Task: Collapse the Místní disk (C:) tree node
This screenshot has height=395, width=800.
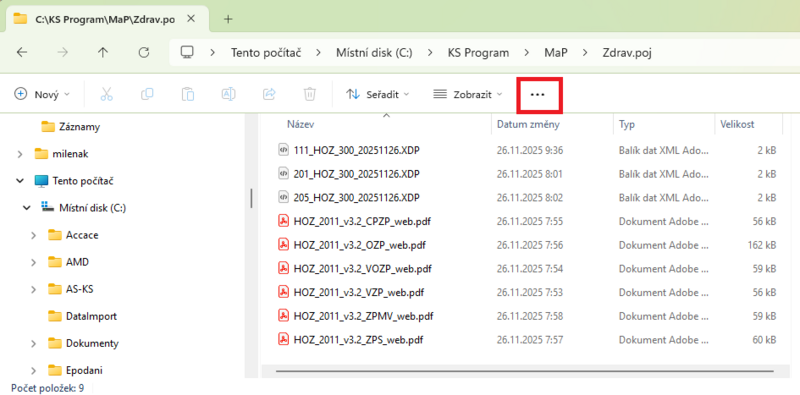Action: 27,208
